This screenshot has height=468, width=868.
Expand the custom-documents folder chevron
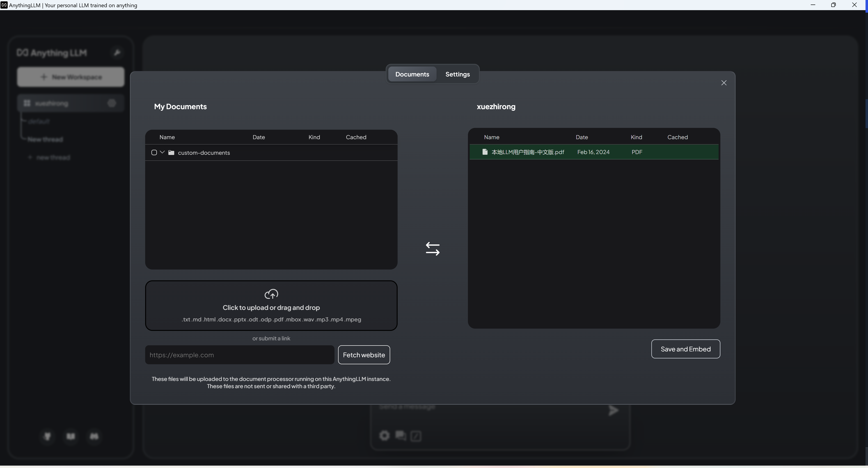tap(162, 152)
